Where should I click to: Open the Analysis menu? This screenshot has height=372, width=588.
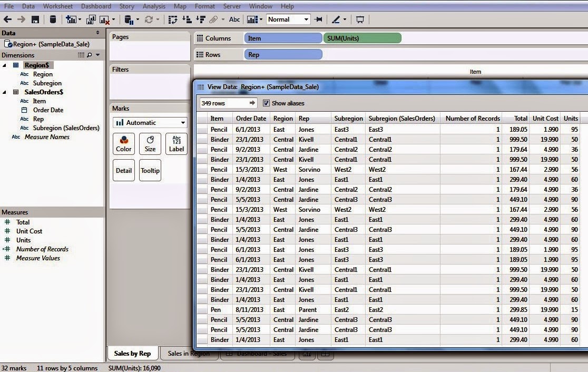click(154, 6)
